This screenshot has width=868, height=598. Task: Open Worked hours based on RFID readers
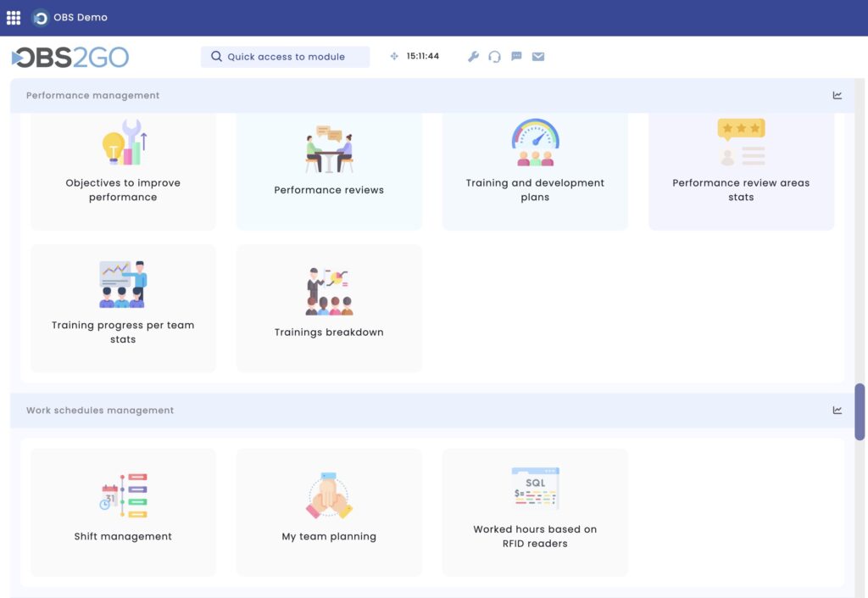click(x=535, y=512)
